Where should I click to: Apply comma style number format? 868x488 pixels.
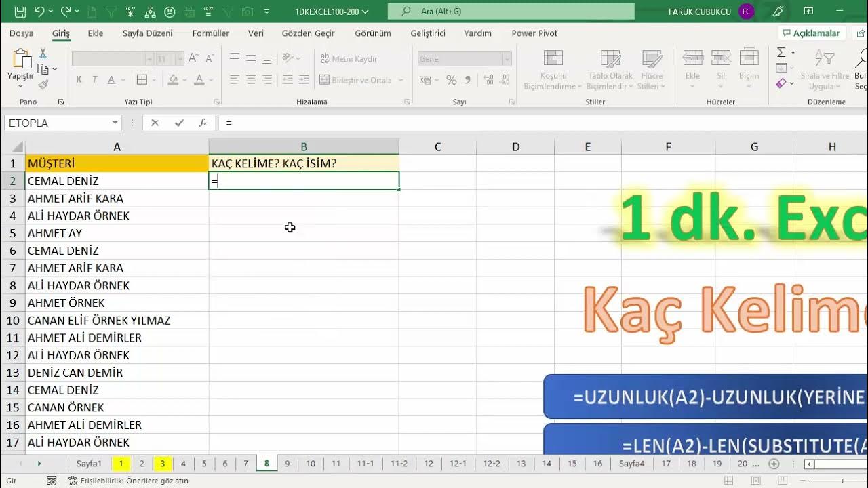(469, 80)
